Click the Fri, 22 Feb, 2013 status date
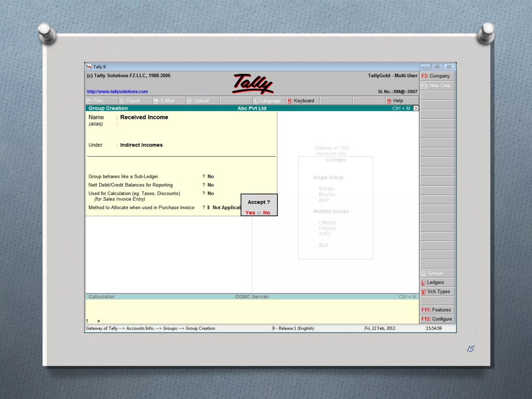532x399 pixels. [380, 328]
